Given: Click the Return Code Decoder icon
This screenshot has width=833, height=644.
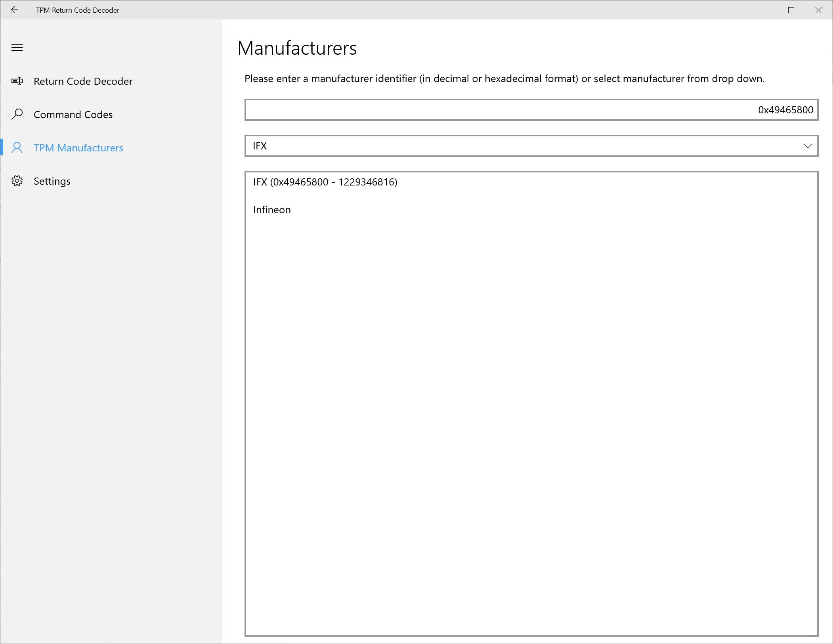Looking at the screenshot, I should 17,81.
